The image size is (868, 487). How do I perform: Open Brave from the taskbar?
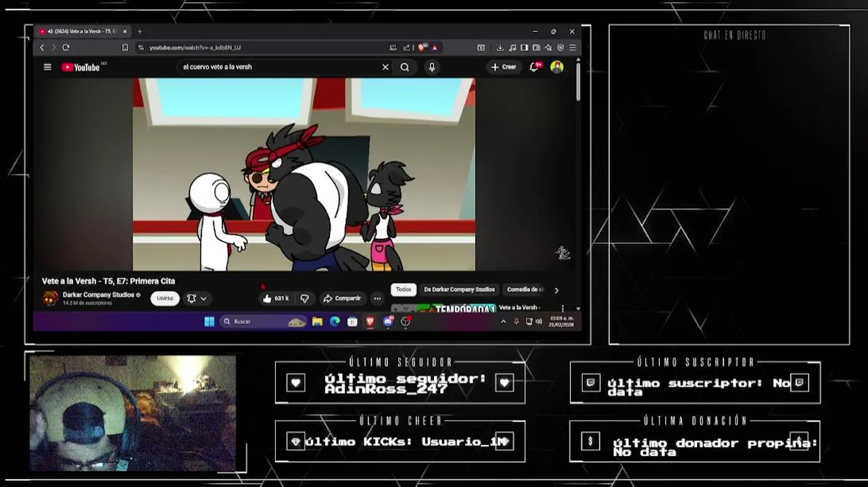coord(370,322)
